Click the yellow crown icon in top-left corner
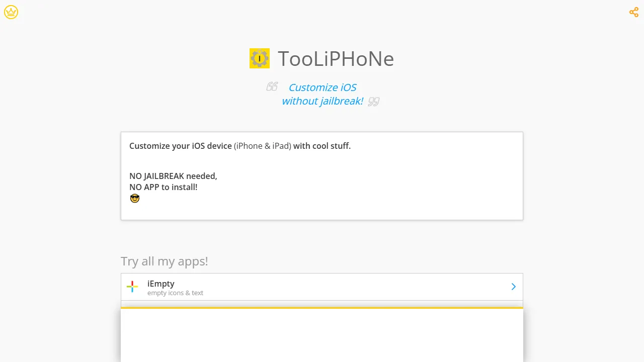The width and height of the screenshot is (644, 362). pyautogui.click(x=11, y=12)
